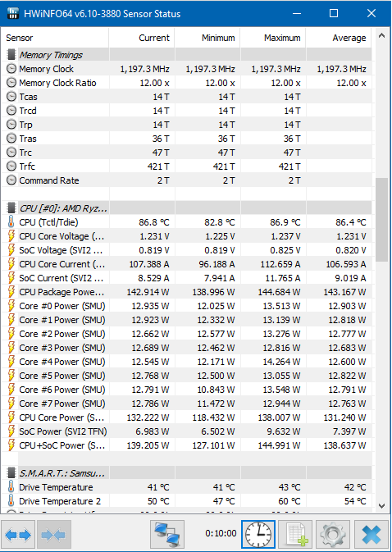Screen dimensions: 392x552
Task: Click the lightning icon beside Core #0 Power
Action: (x=11, y=306)
